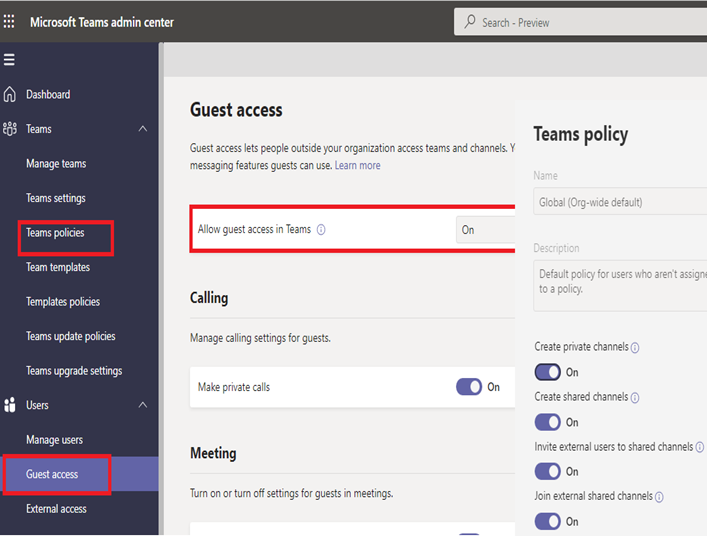Open the app launcher waffle icon
Image resolution: width=708 pixels, height=537 pixels.
click(x=9, y=21)
